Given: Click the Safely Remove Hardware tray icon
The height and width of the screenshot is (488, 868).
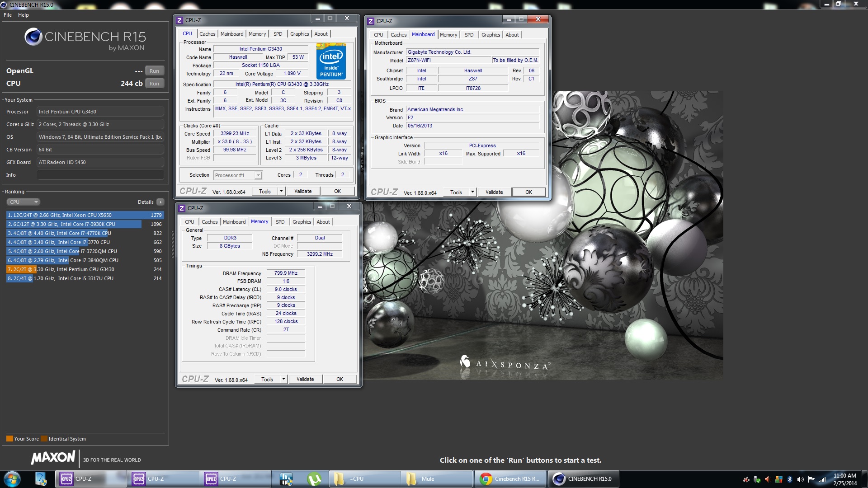Looking at the screenshot, I should 757,479.
